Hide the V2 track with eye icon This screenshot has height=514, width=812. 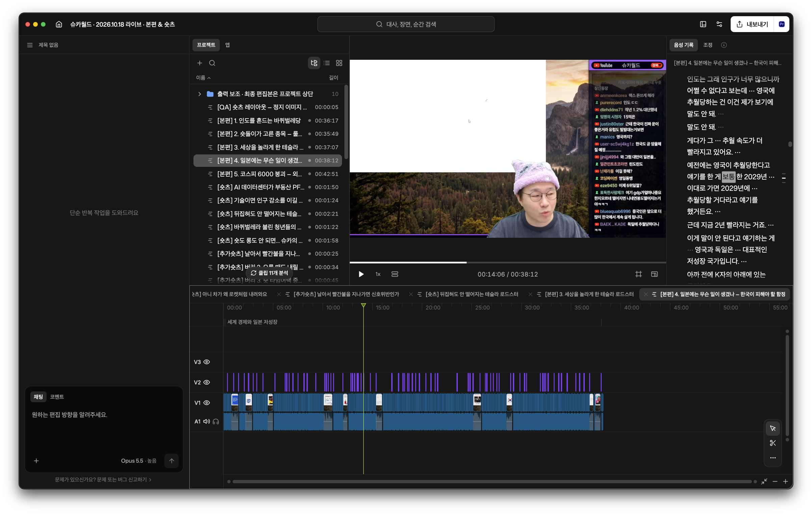point(207,382)
